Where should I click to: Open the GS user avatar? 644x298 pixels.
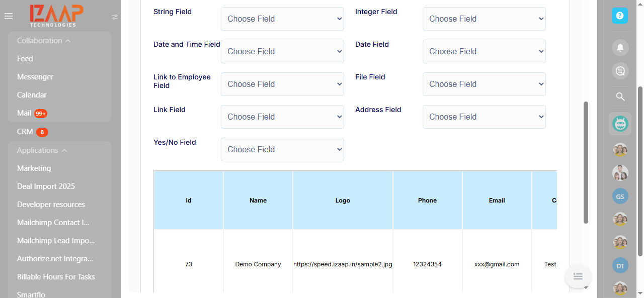click(620, 196)
